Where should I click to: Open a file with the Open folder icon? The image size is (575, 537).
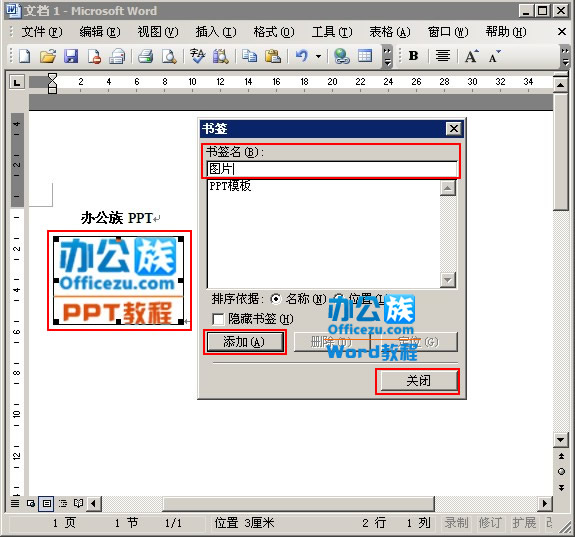[48, 56]
